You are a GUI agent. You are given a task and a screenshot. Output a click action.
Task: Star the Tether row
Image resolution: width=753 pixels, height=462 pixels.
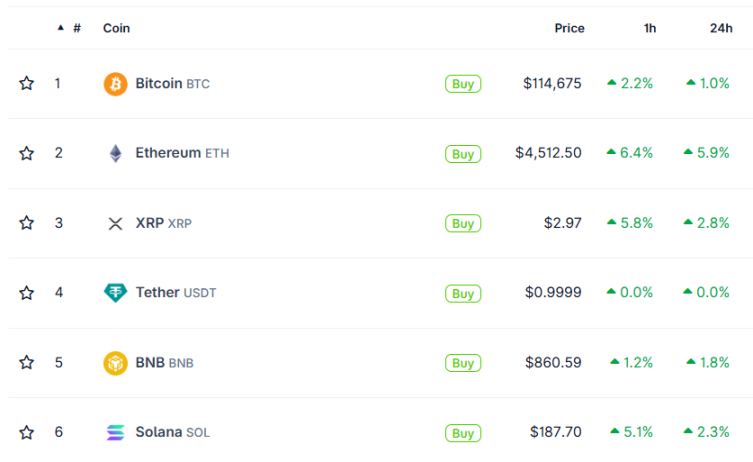(26, 292)
